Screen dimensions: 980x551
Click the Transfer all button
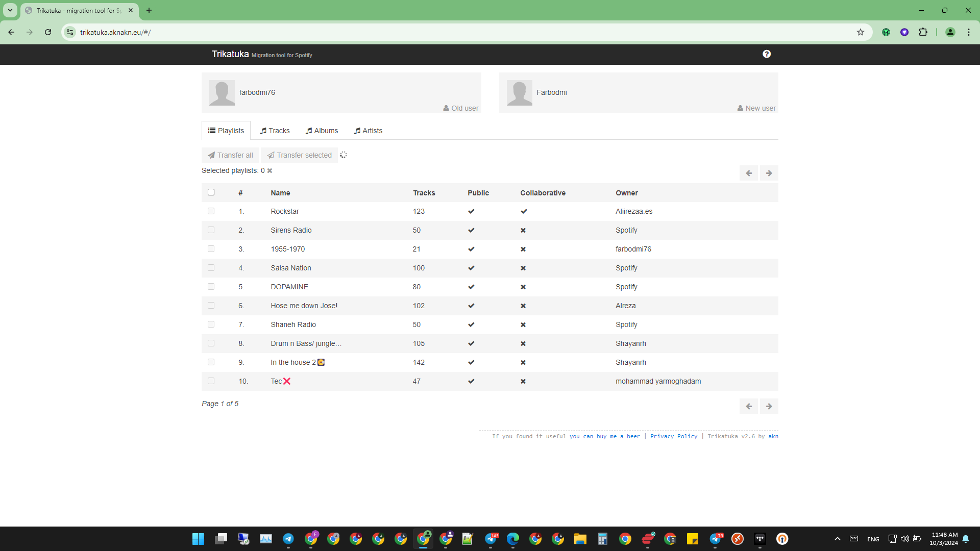pos(230,155)
